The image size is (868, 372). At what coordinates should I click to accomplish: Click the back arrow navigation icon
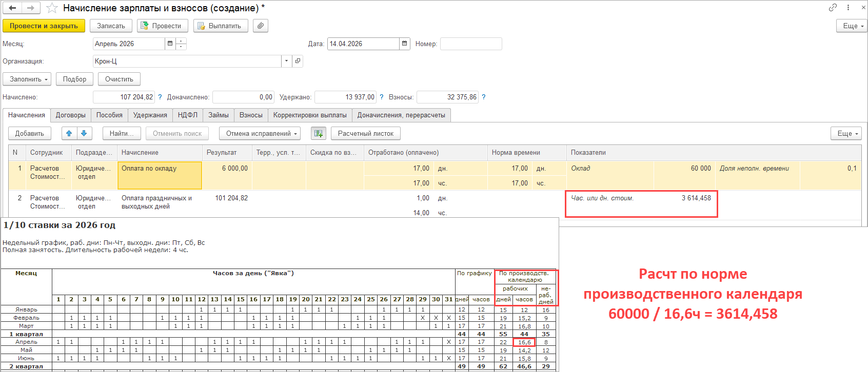coord(13,8)
